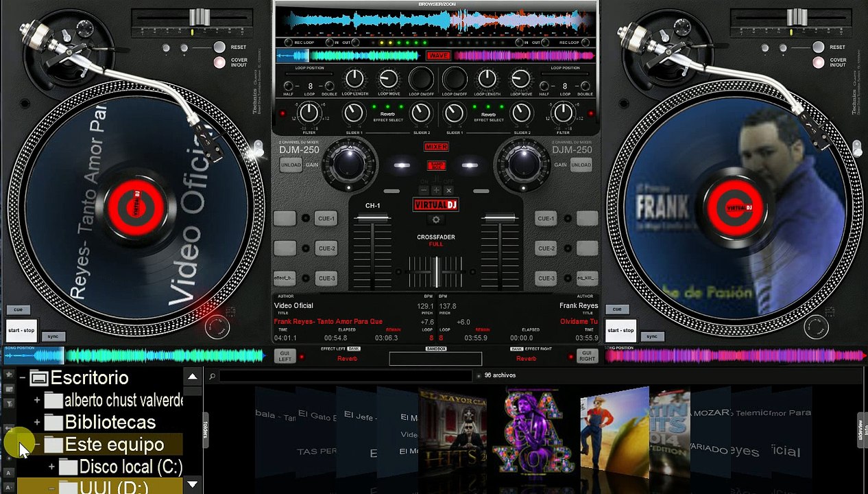Halve the left deck loop with HALF

coord(288,86)
